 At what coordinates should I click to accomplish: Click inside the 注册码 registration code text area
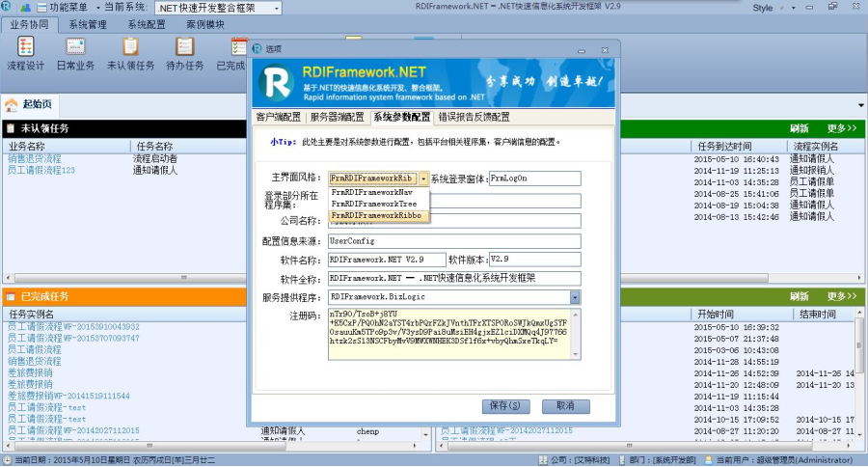[x=449, y=335]
